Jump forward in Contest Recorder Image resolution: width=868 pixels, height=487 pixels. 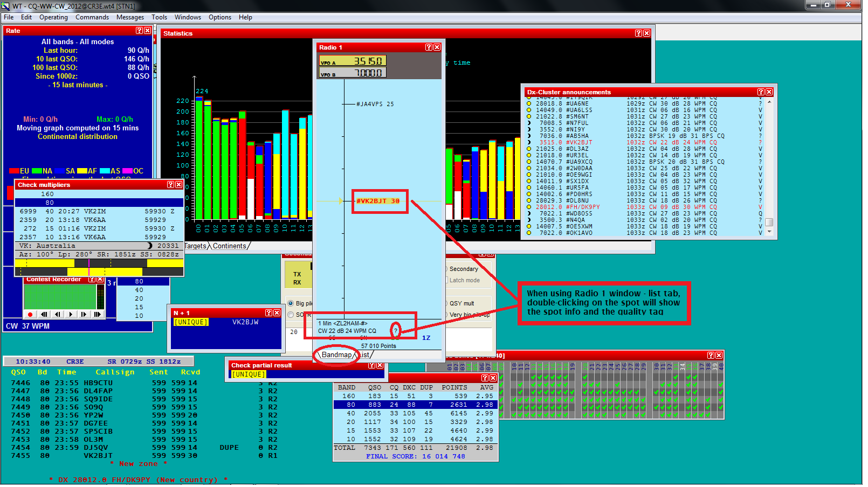97,314
